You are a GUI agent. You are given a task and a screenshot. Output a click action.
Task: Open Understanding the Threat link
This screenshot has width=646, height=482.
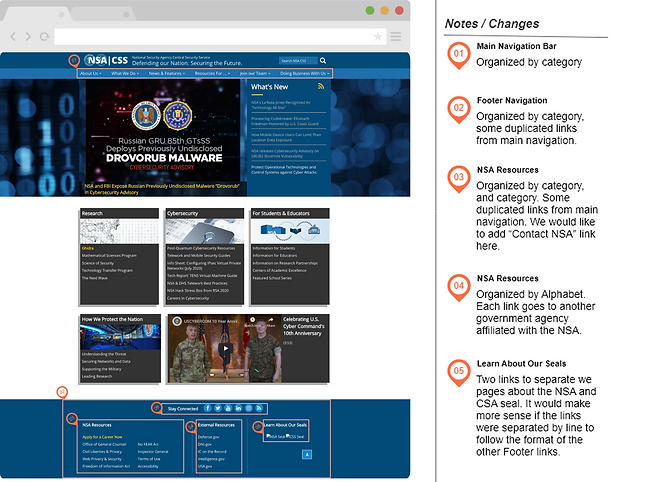tap(104, 354)
